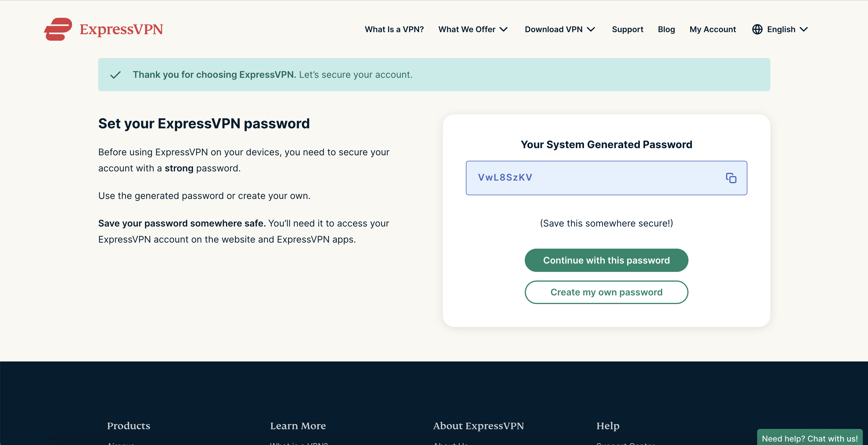Click the Save your password somewhere safe text
868x445 pixels.
pyautogui.click(x=182, y=223)
